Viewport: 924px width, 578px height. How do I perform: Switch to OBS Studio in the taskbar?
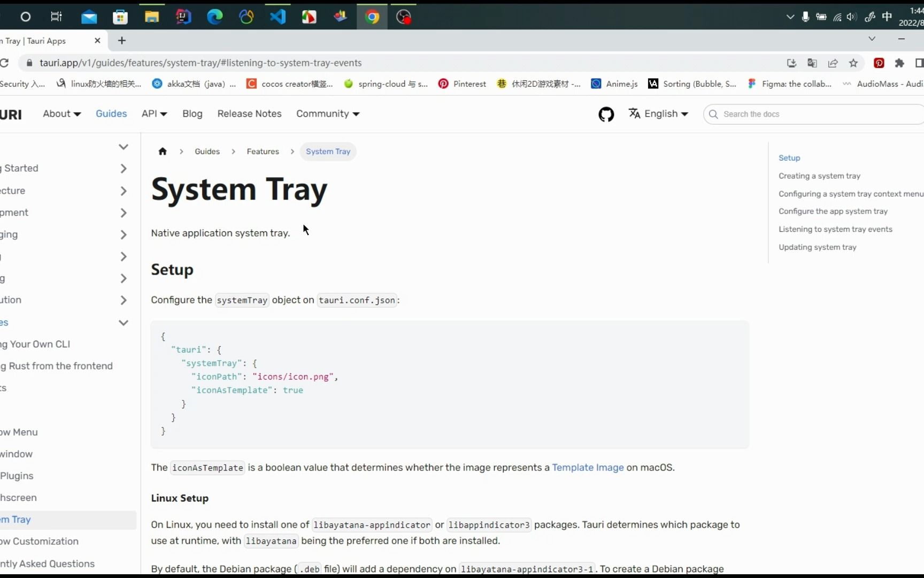[404, 17]
